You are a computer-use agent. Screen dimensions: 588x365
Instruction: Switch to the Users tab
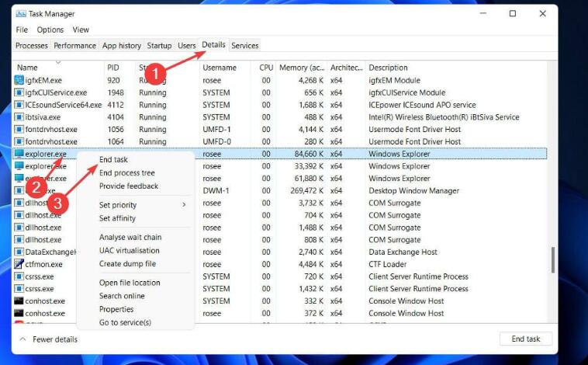(x=187, y=46)
